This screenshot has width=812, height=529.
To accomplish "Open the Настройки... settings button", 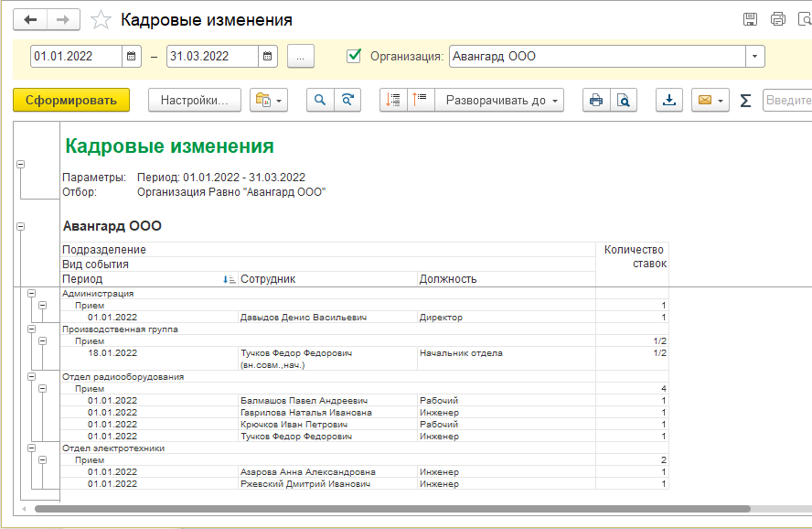I will [x=194, y=100].
